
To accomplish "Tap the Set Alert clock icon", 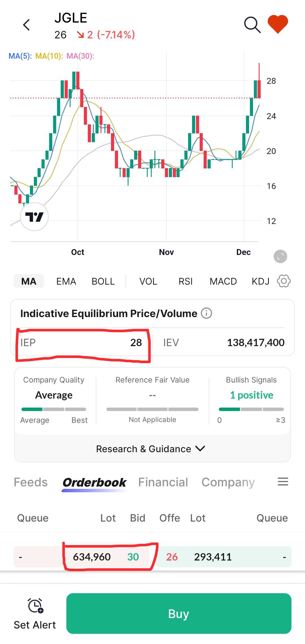I will (x=35, y=605).
